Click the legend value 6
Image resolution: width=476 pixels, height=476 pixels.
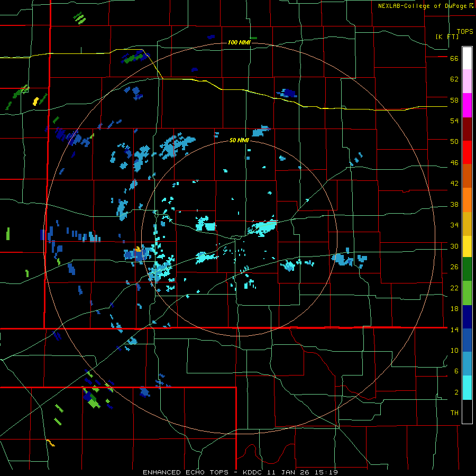pyautogui.click(x=456, y=371)
